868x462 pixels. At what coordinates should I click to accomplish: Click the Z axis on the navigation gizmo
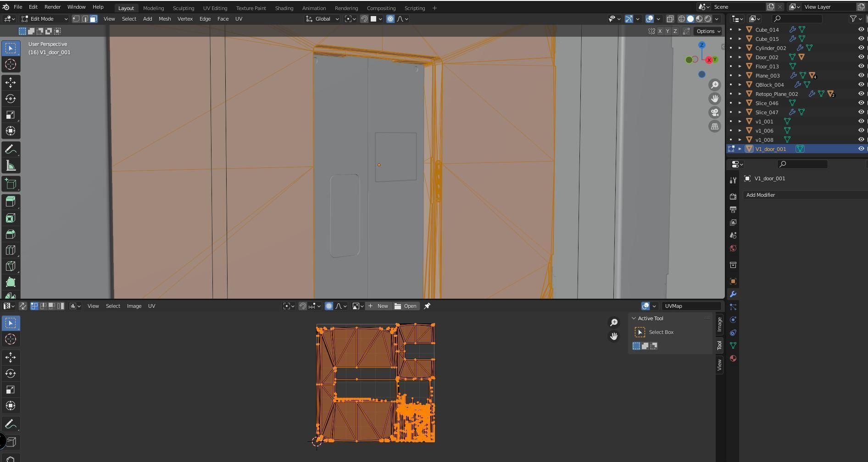tap(701, 45)
